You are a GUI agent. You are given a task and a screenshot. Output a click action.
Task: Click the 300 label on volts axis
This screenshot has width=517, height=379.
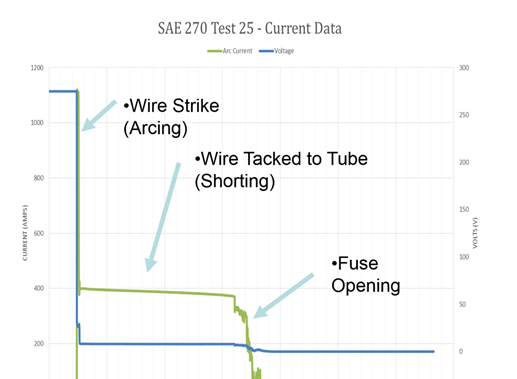(464, 68)
